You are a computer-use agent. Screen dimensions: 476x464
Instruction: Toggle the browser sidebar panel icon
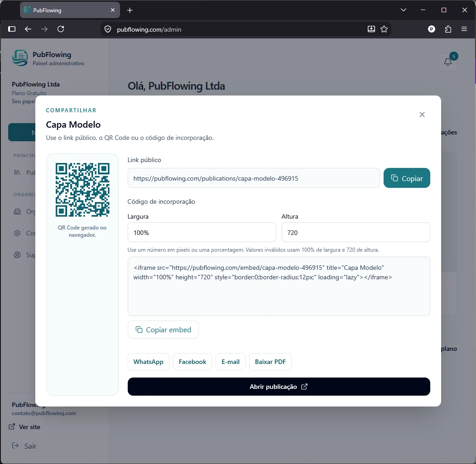[x=12, y=29]
